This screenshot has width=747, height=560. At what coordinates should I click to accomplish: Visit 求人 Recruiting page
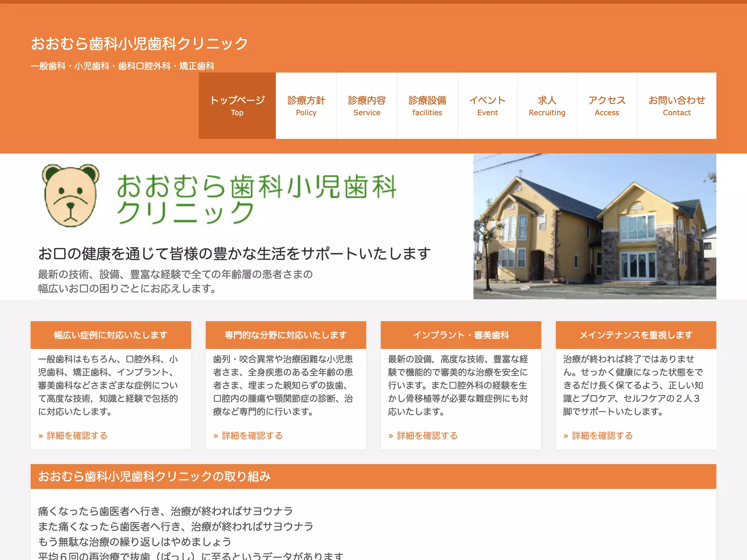547,106
